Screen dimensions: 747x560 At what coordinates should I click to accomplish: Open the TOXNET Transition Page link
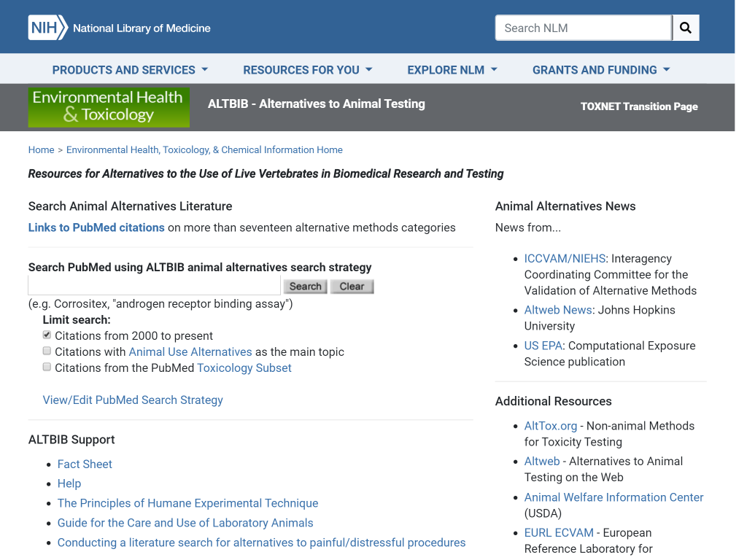(639, 106)
